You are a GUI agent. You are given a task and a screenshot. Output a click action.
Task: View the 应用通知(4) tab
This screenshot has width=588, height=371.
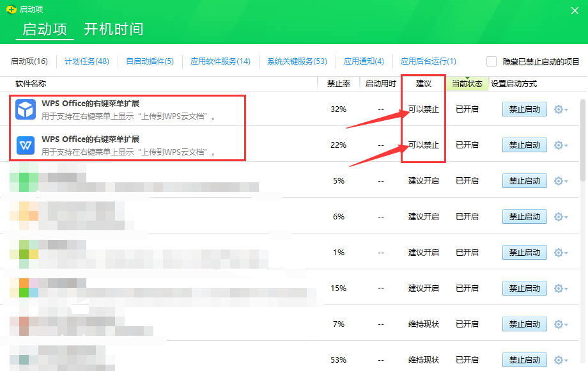coord(364,61)
